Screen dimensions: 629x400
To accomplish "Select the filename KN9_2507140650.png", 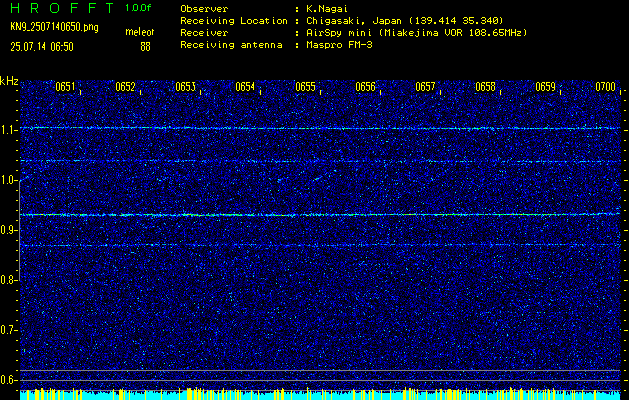I will [x=54, y=27].
